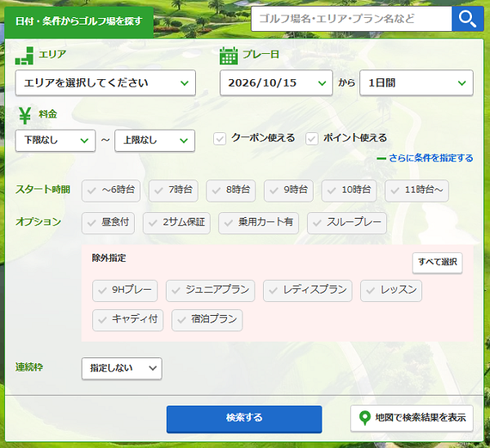
Task: Enable the 昼食付 option
Action: coord(108,224)
